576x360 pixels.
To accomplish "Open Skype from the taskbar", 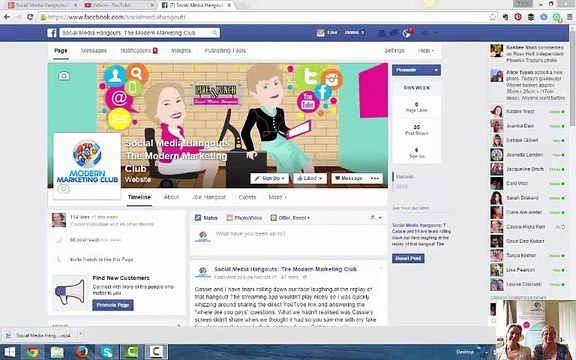I will 107,352.
